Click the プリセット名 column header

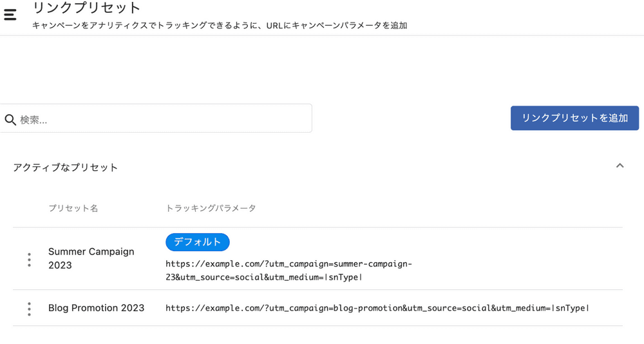73,208
